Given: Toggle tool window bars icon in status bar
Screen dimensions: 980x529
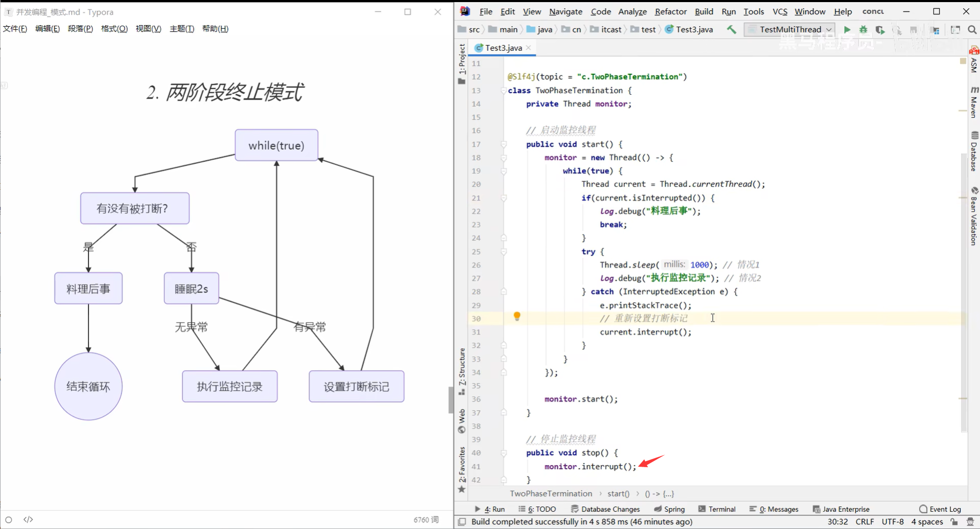Looking at the screenshot, I should [x=462, y=522].
